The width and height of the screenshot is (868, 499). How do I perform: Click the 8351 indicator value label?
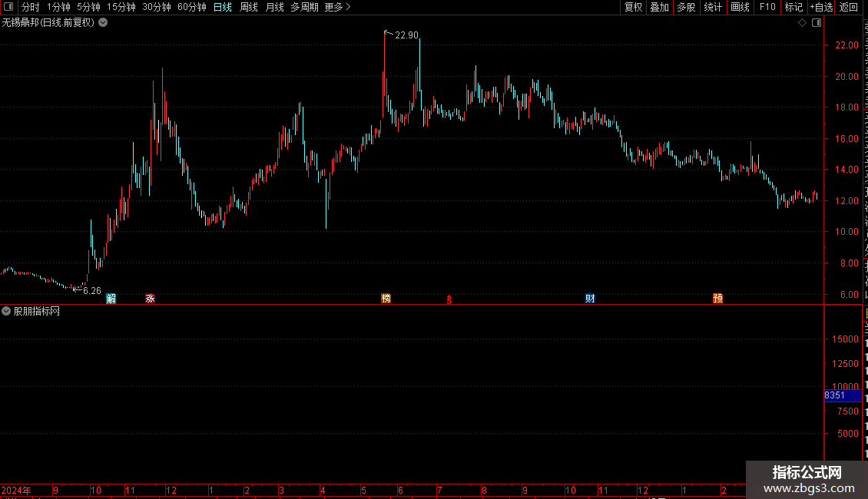(x=835, y=395)
